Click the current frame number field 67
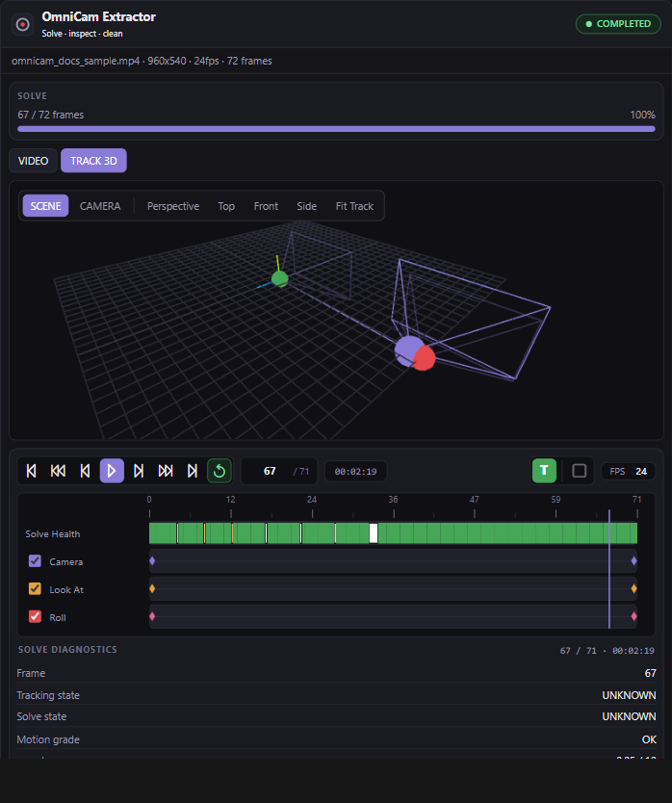 [270, 471]
